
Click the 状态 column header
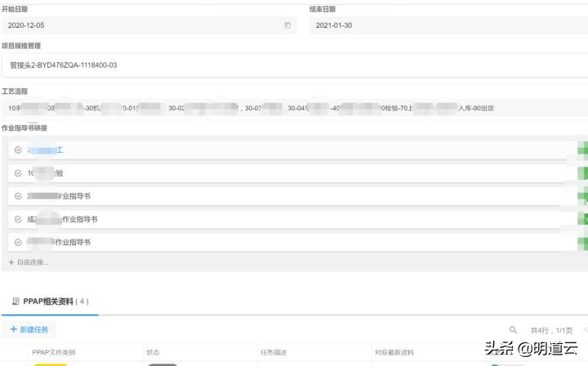pyautogui.click(x=153, y=352)
